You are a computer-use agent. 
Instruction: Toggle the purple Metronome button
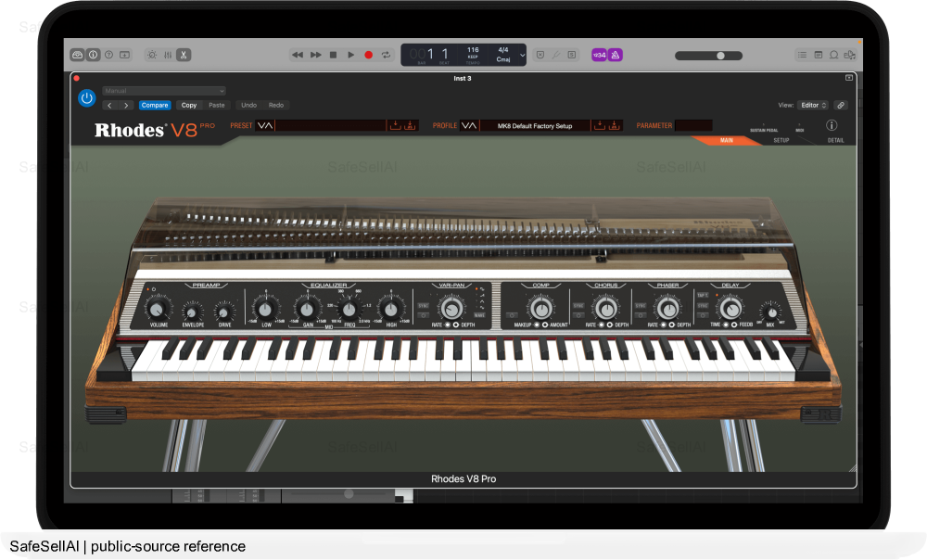[616, 55]
